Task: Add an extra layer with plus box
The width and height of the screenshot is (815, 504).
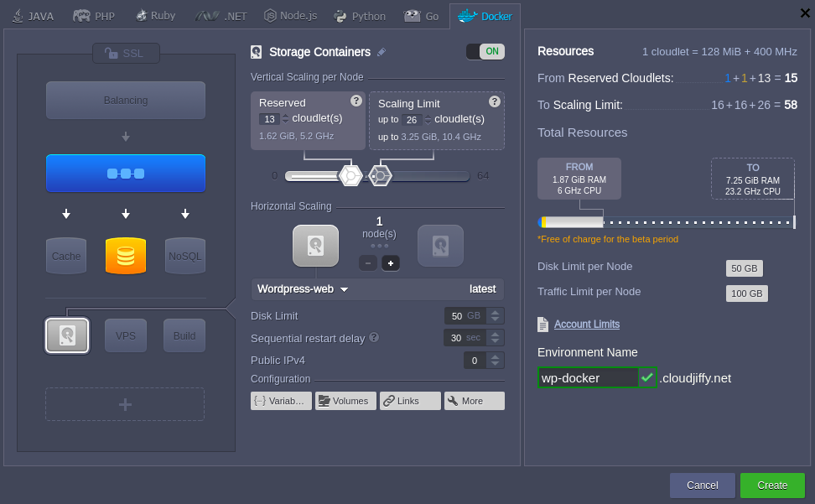Action: [x=125, y=404]
